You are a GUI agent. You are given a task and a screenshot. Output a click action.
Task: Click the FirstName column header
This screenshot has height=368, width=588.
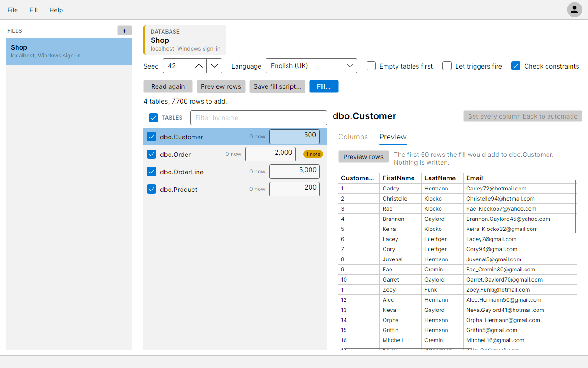[x=401, y=178]
